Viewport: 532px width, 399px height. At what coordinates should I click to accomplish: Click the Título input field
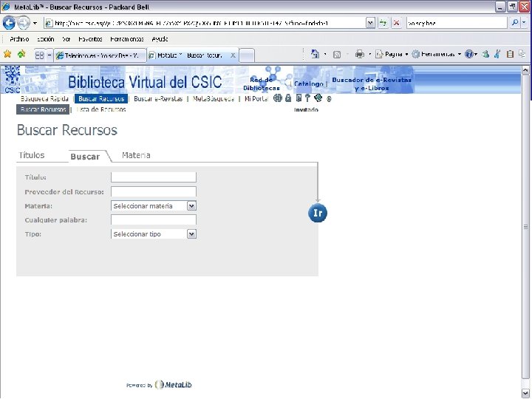pos(154,177)
